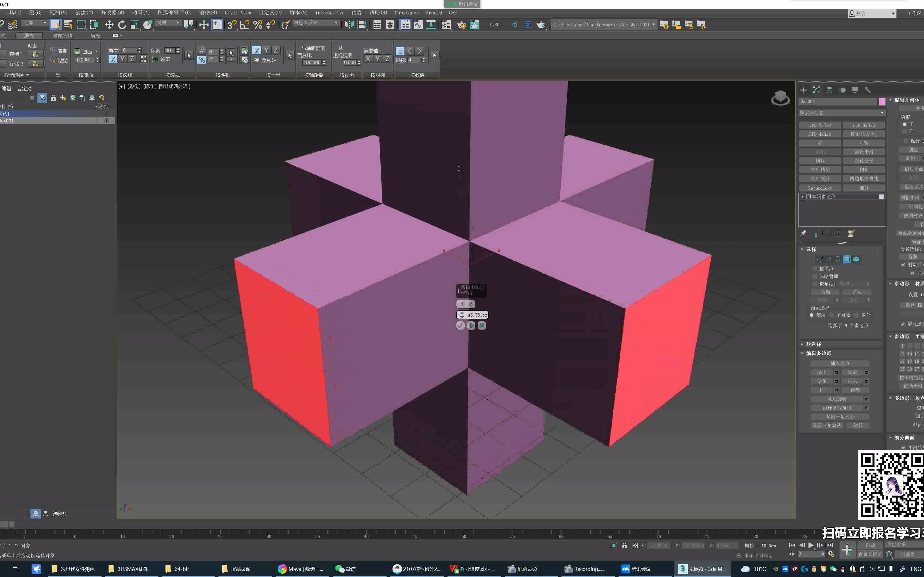Select the Move transform tool
The width and height of the screenshot is (924, 577).
[109, 25]
